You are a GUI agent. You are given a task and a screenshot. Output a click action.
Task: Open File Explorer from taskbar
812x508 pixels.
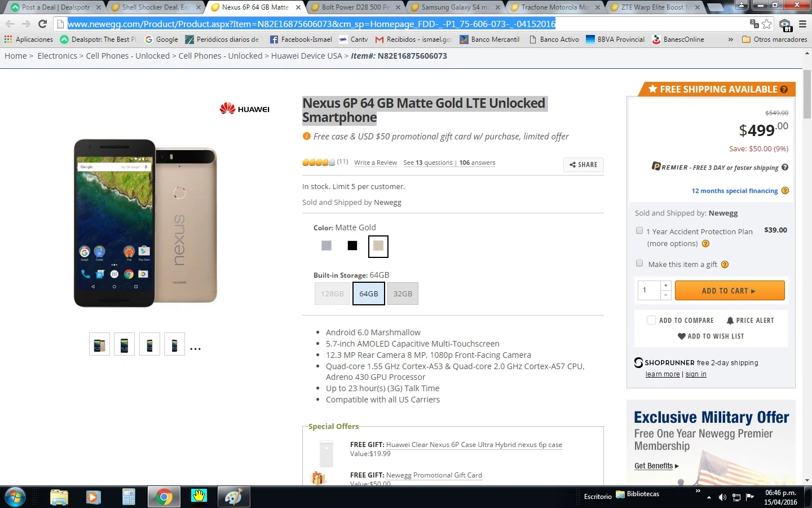point(59,497)
